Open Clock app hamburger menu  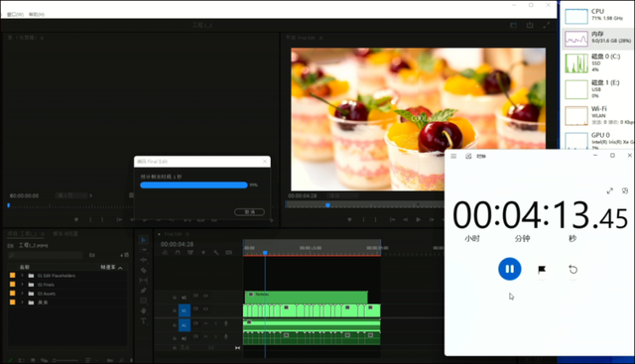tap(453, 157)
